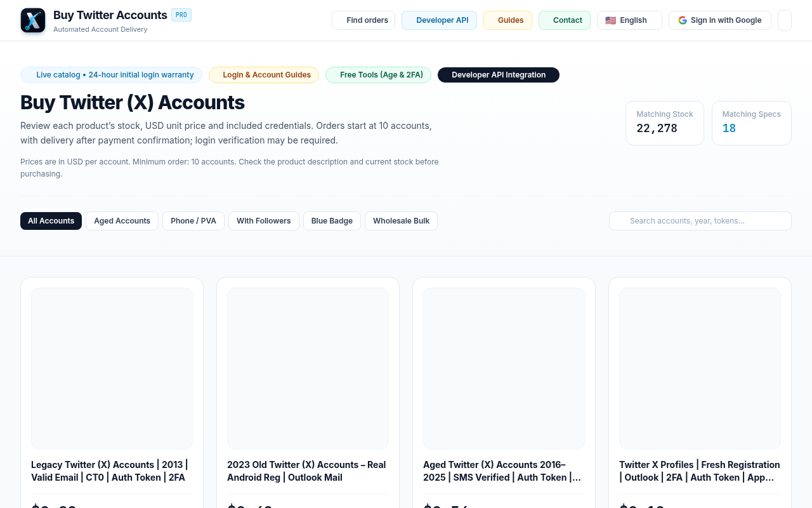Open the 2023 Old Twitter Accounts product image
Viewport: 812px width, 508px height.
click(308, 368)
